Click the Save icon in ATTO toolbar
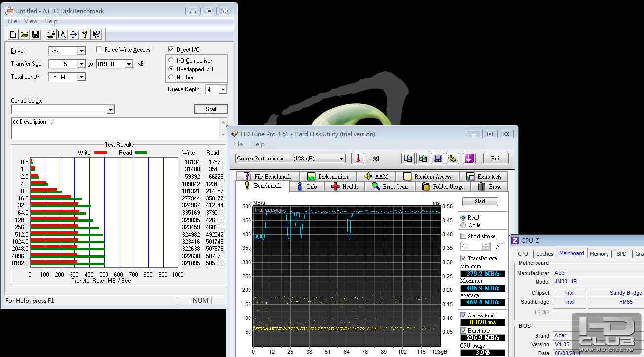The image size is (644, 357). [36, 34]
